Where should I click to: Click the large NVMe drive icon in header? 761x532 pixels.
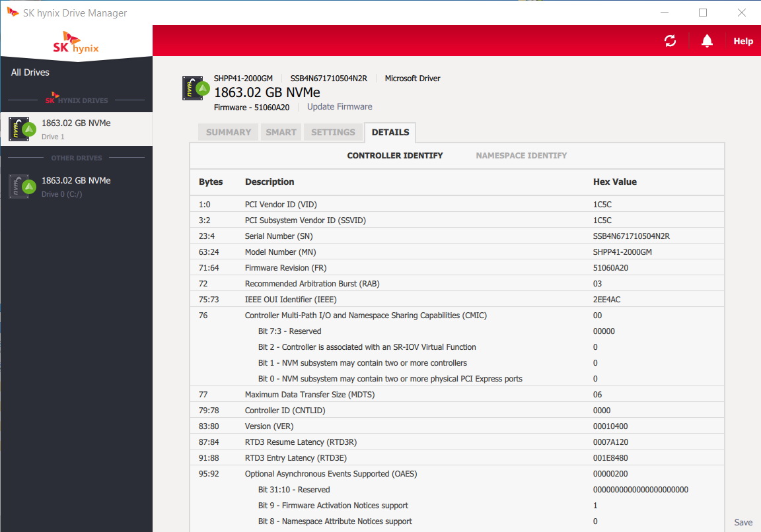pos(196,88)
